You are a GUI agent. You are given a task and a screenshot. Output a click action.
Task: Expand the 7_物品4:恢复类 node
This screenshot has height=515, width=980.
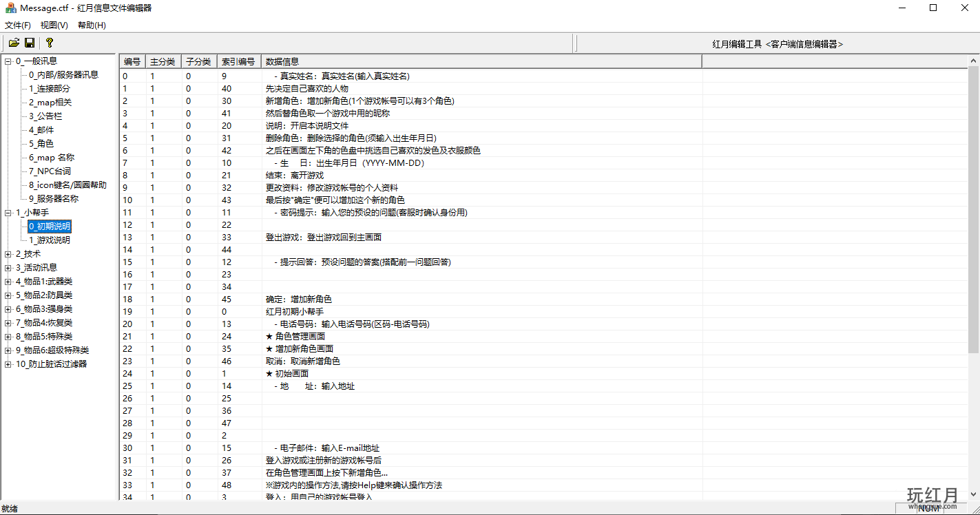pyautogui.click(x=8, y=323)
